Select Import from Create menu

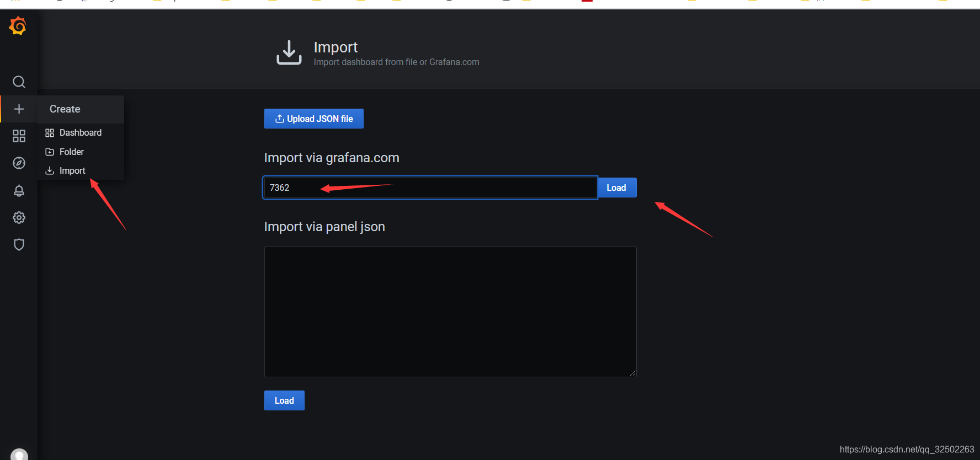[81, 170]
